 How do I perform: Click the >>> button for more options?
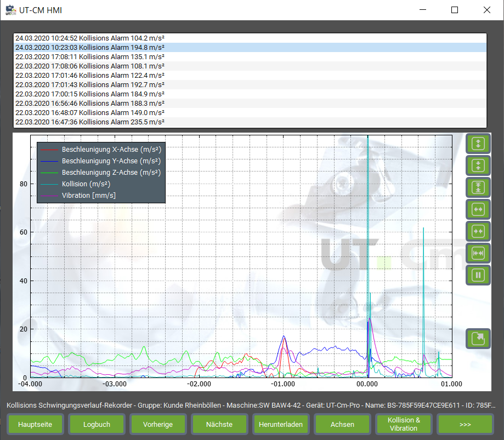[x=465, y=424]
